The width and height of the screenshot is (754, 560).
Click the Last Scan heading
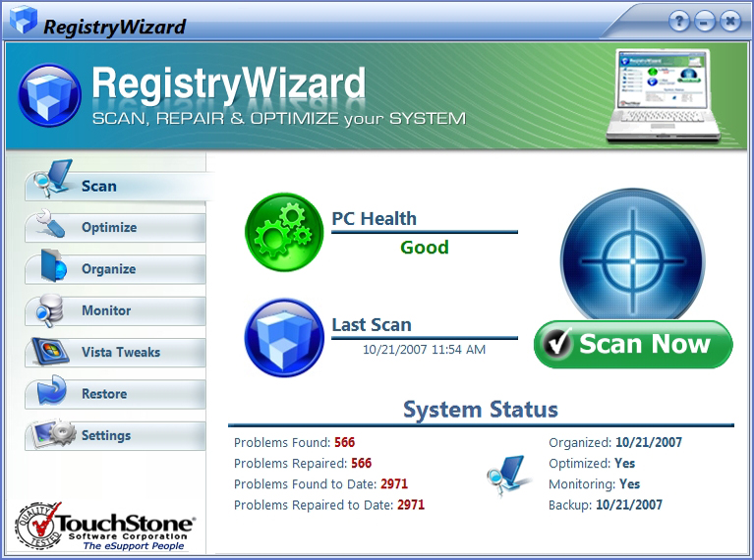click(x=372, y=325)
